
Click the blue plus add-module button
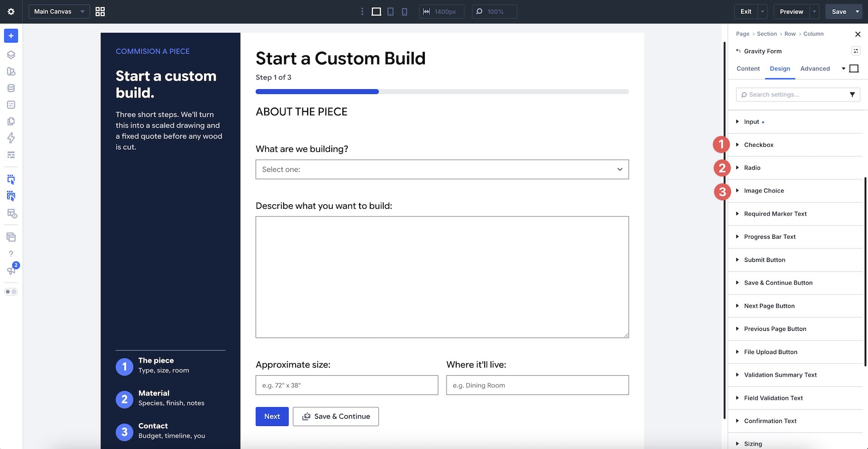(x=11, y=36)
